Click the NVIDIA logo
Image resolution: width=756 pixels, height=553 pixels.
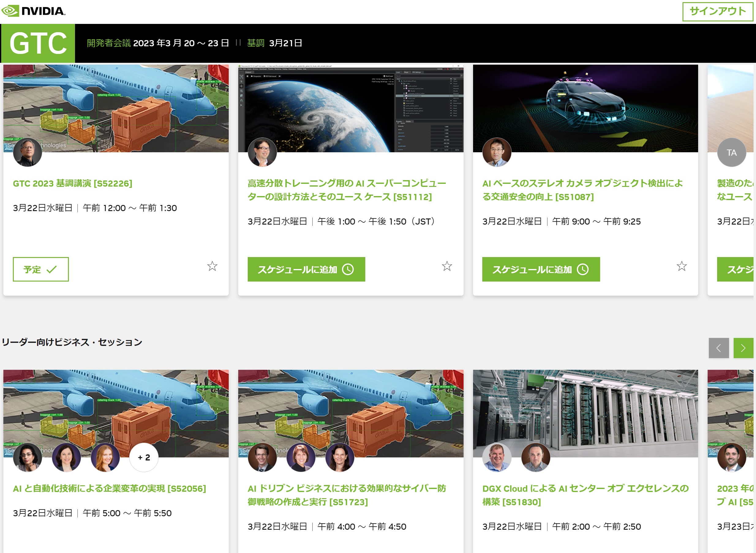[x=33, y=11]
